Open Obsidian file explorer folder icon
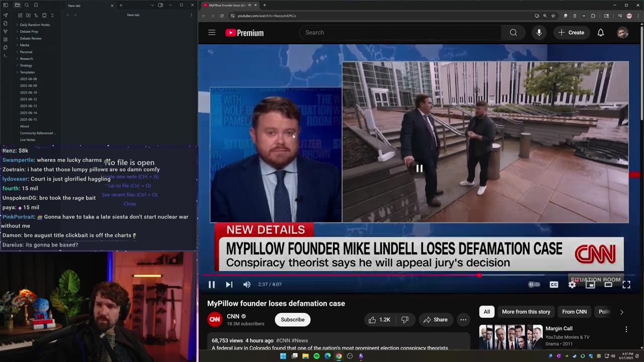 click(17, 5)
